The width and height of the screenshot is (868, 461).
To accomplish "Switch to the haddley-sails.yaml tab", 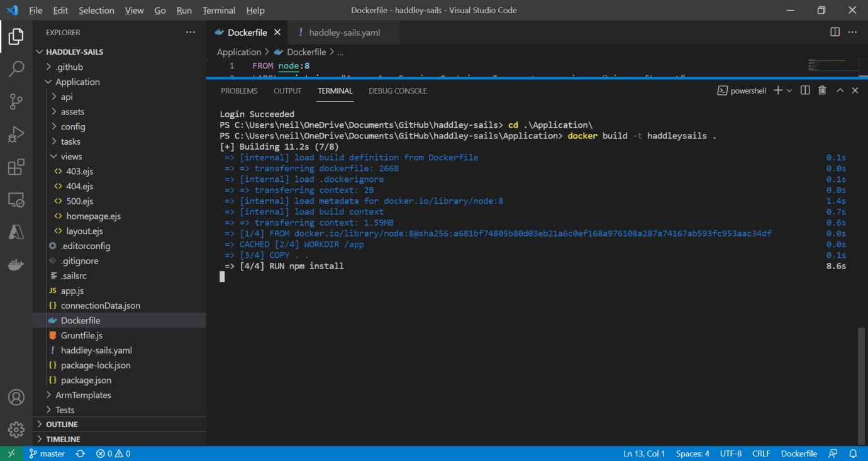I will coord(344,33).
